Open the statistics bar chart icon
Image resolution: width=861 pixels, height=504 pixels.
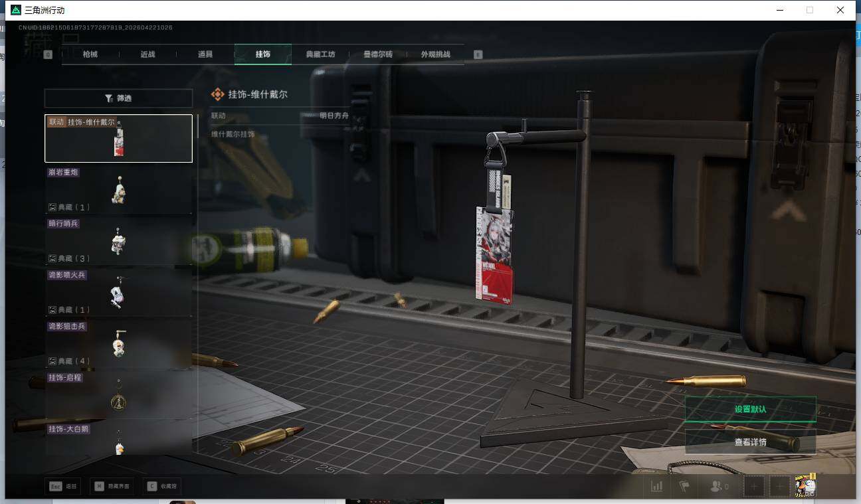coord(656,486)
